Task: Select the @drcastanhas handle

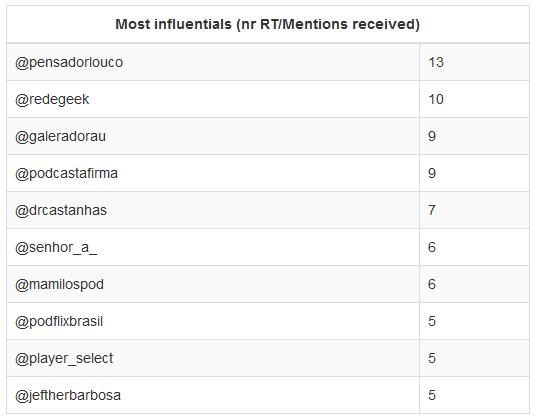Action: pyautogui.click(x=61, y=210)
